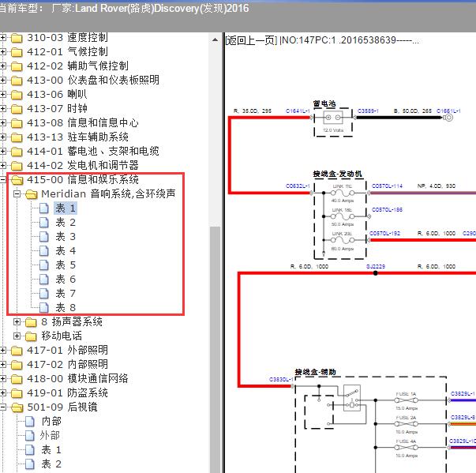Expand the 414-01 蓄电池、支架和电缆 node
The height and width of the screenshot is (473, 476).
(x=2, y=151)
